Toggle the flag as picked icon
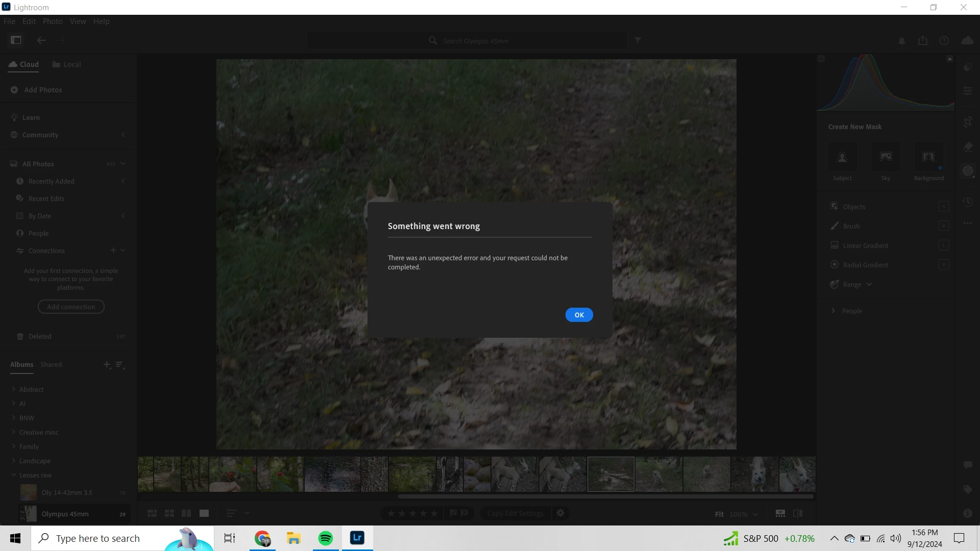This screenshot has height=551, width=980. click(x=453, y=513)
